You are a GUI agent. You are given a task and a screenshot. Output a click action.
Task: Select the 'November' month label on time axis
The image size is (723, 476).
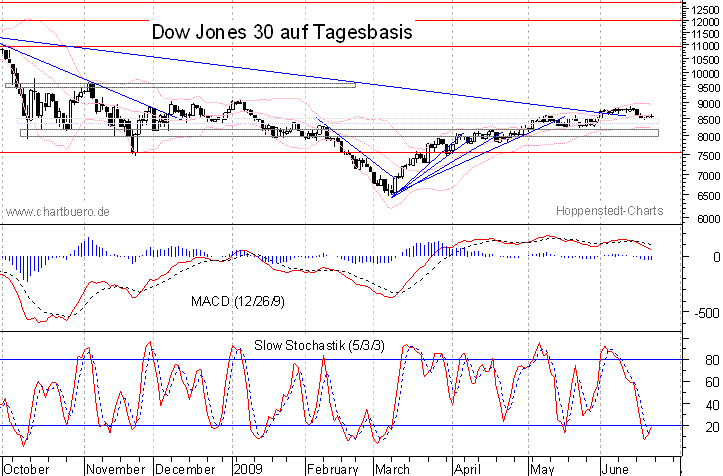(116, 469)
